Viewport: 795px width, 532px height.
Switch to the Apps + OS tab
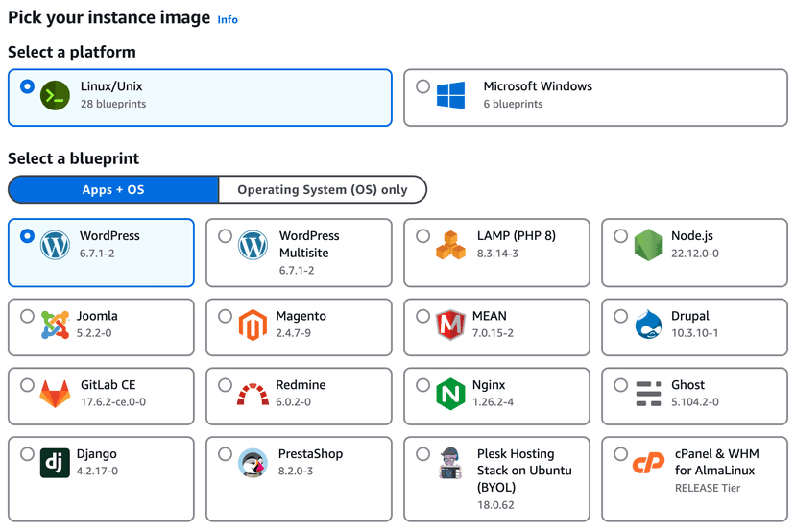[x=113, y=190]
